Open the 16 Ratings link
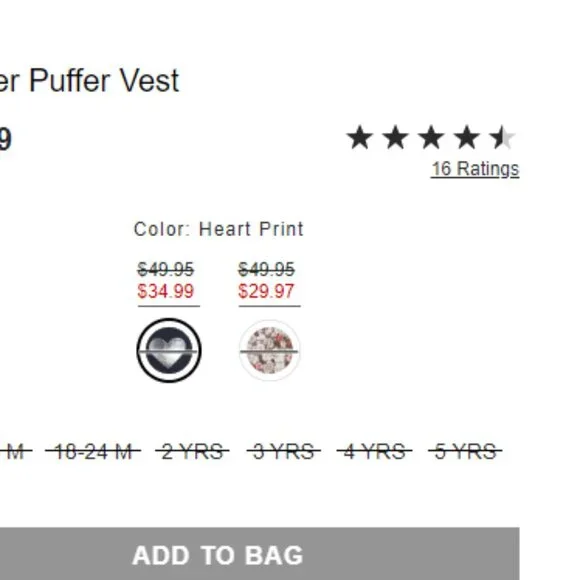 click(475, 169)
